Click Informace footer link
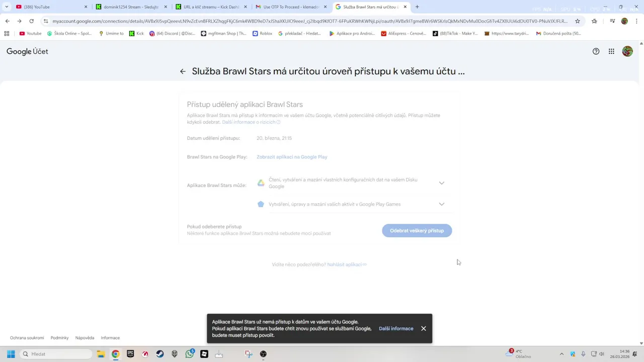 click(x=110, y=338)
